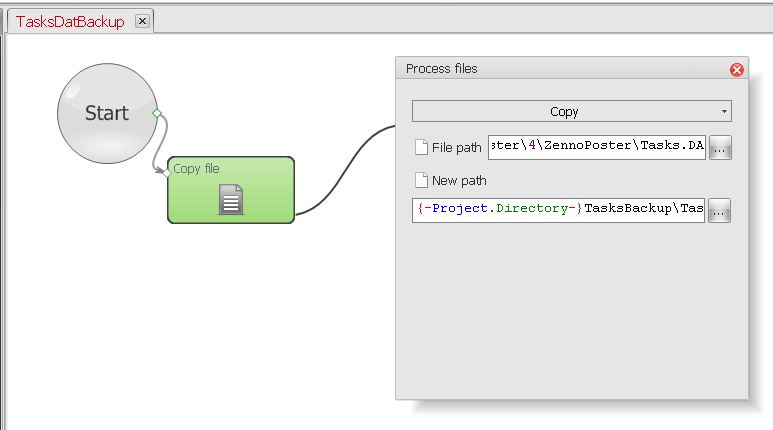Close the TasksDatBackup tab
This screenshot has width=773, height=430.
pyautogui.click(x=143, y=21)
